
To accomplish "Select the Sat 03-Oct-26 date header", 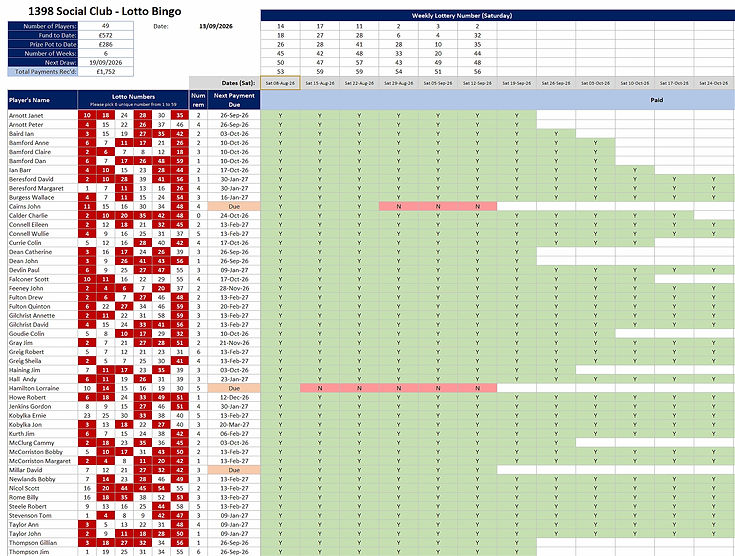I will pos(595,83).
